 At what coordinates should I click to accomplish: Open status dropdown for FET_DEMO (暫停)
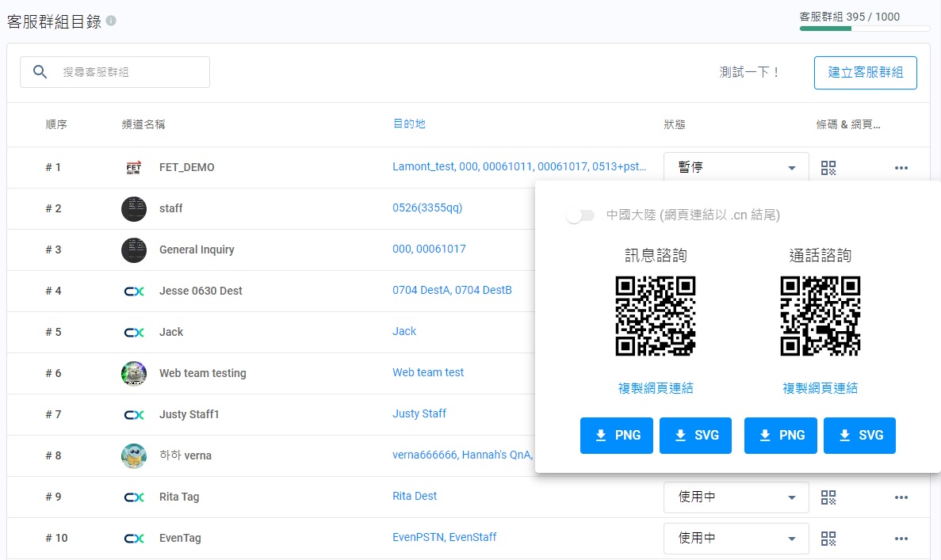(736, 167)
